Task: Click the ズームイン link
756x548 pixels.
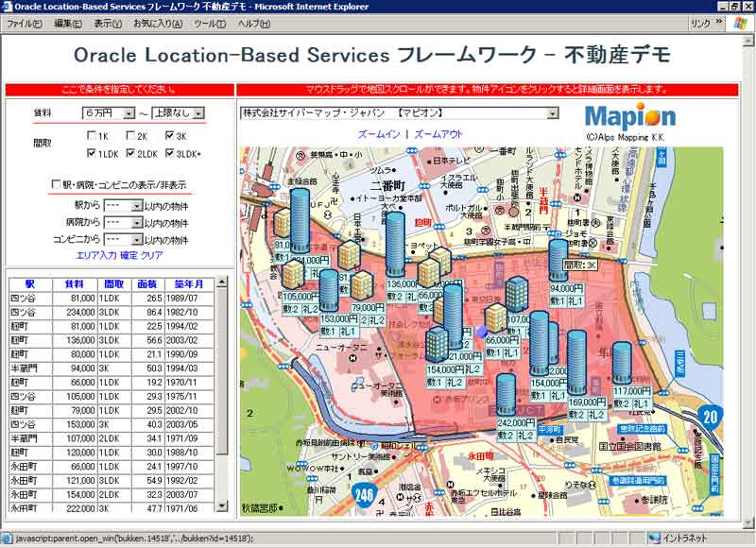Action: 379,134
